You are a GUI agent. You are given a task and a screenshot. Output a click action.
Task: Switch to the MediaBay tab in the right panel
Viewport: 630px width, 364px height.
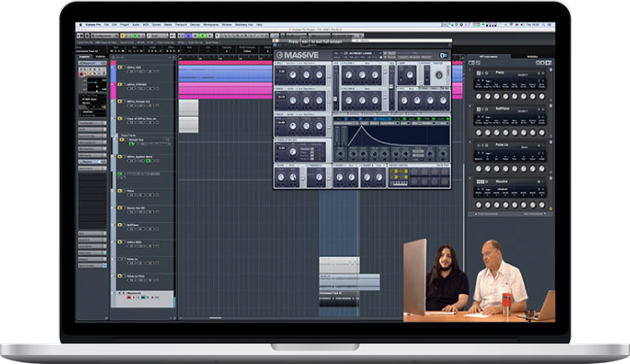pyautogui.click(x=532, y=57)
